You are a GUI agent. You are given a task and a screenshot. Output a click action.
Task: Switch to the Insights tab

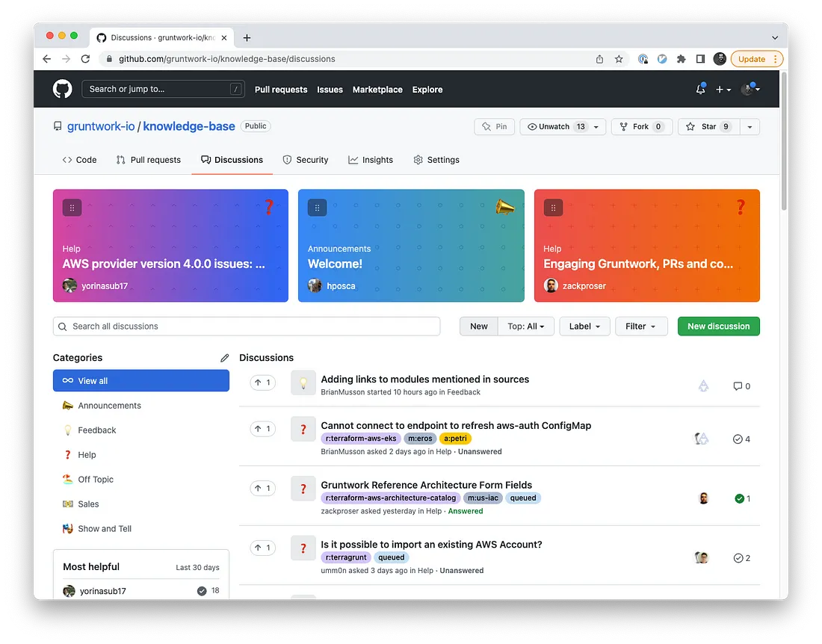point(370,160)
